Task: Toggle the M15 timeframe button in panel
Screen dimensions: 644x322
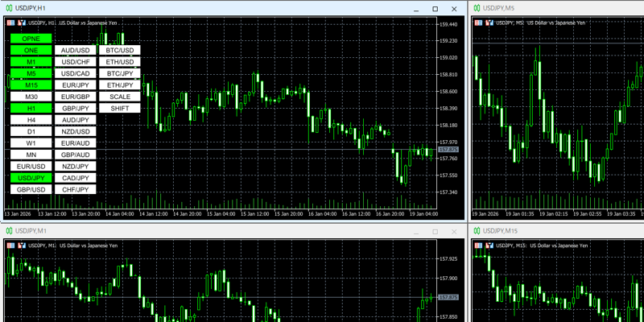Action: click(x=31, y=85)
